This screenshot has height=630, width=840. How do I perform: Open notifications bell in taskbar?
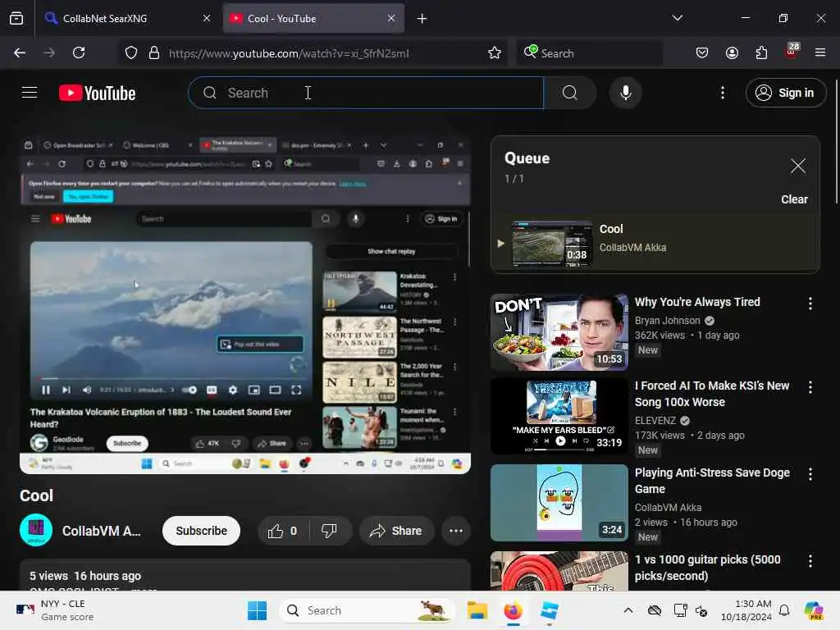(x=784, y=610)
